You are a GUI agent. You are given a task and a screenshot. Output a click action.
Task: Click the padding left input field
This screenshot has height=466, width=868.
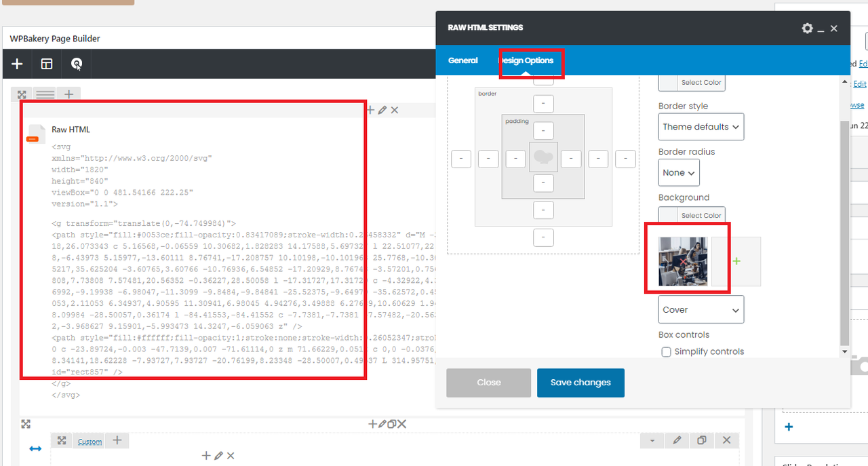[x=515, y=159]
